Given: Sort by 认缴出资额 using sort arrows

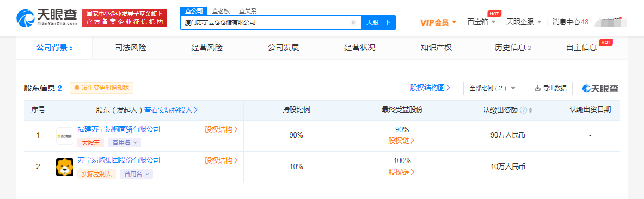Looking at the screenshot, I should (x=530, y=110).
